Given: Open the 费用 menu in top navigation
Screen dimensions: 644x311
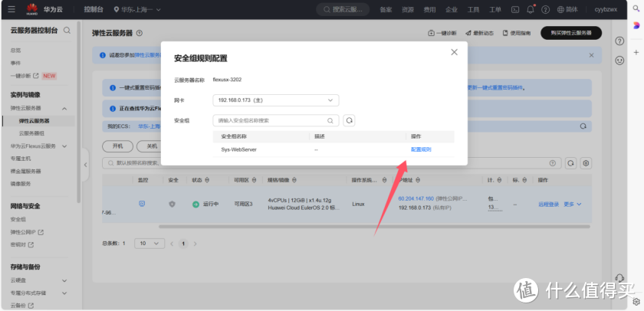Looking at the screenshot, I should (x=430, y=10).
